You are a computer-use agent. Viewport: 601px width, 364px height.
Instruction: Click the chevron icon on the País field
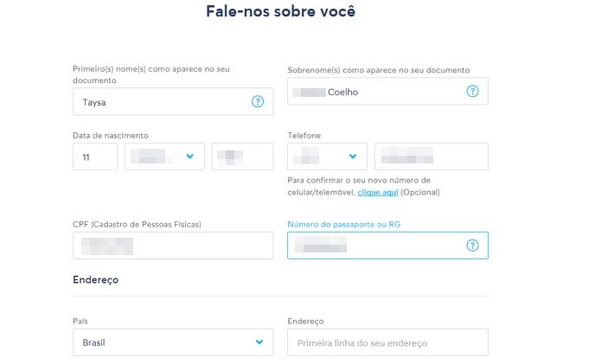(x=259, y=342)
